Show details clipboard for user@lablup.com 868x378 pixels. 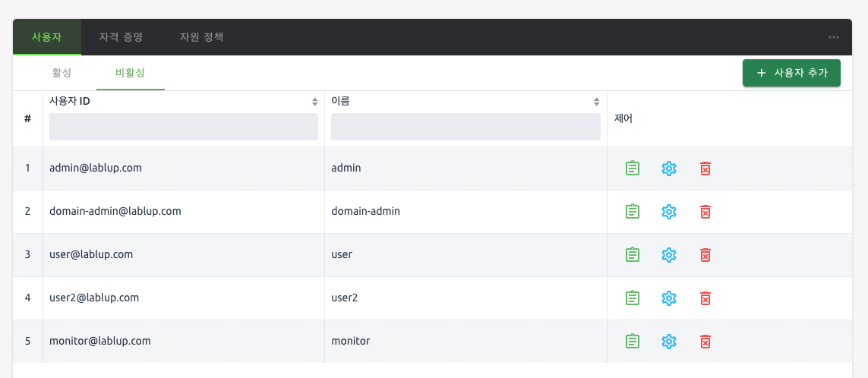632,254
